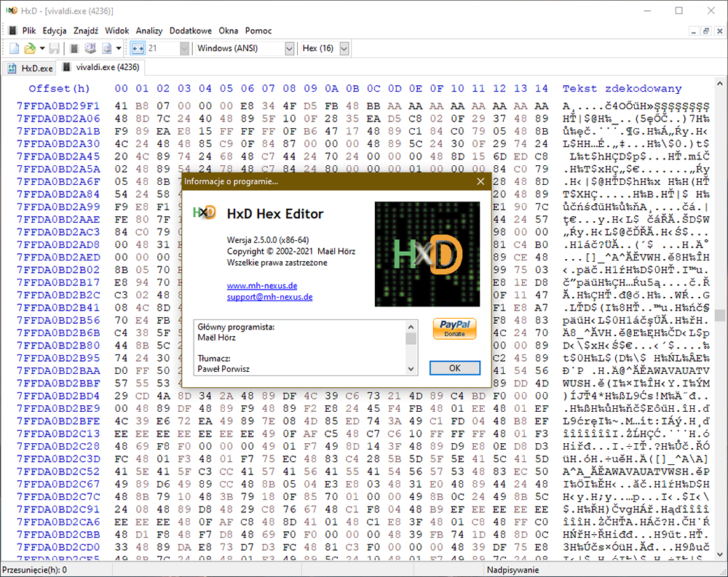Click the bytes per row field showing 21
Screen dimensions: 728x577
[x=163, y=48]
